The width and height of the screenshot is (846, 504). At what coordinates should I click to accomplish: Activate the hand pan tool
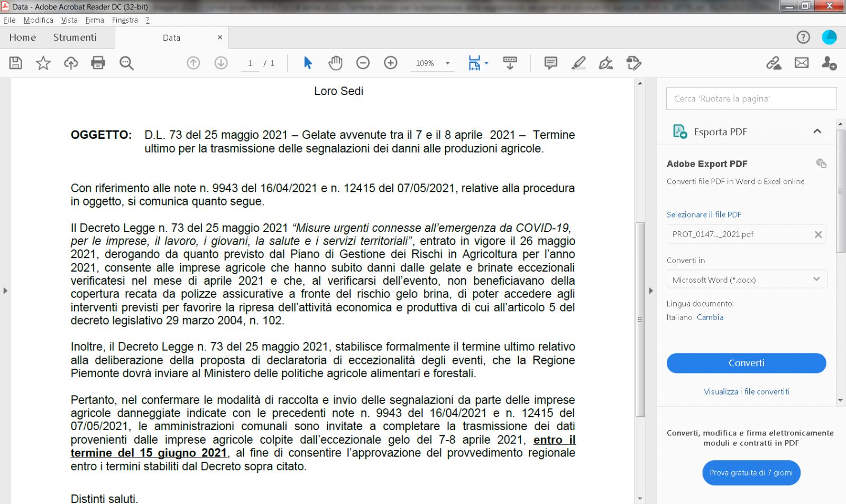335,63
